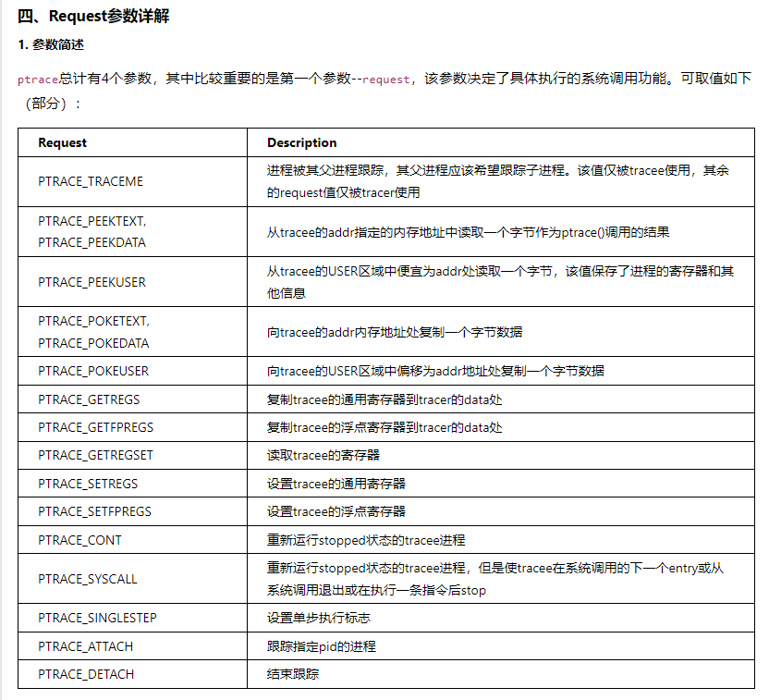769x700 pixels.
Task: Click the inline code word 'request'
Action: tap(386, 79)
